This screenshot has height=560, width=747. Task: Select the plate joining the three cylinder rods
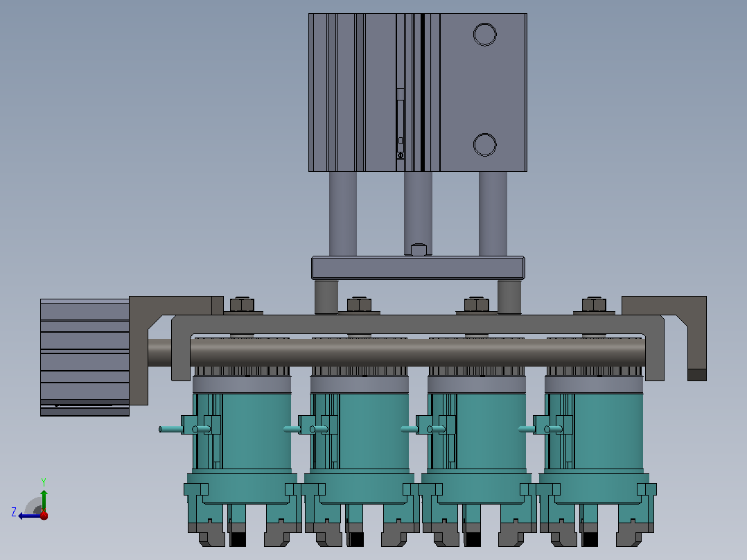click(418, 268)
